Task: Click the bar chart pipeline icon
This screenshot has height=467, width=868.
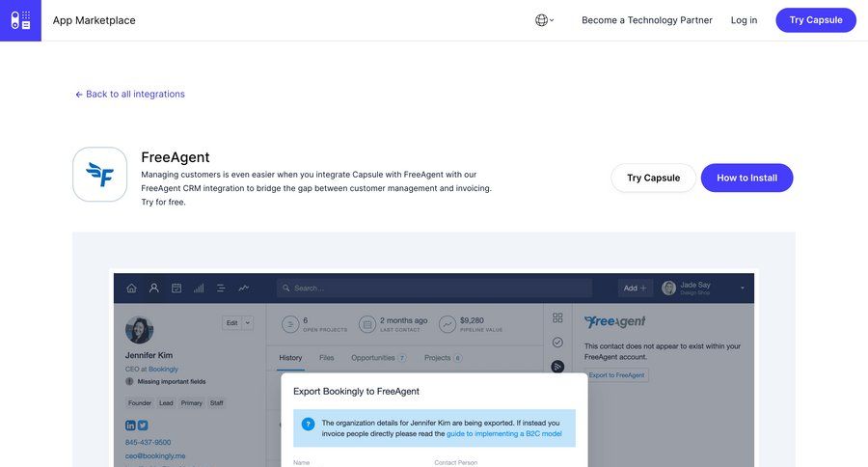Action: (199, 288)
